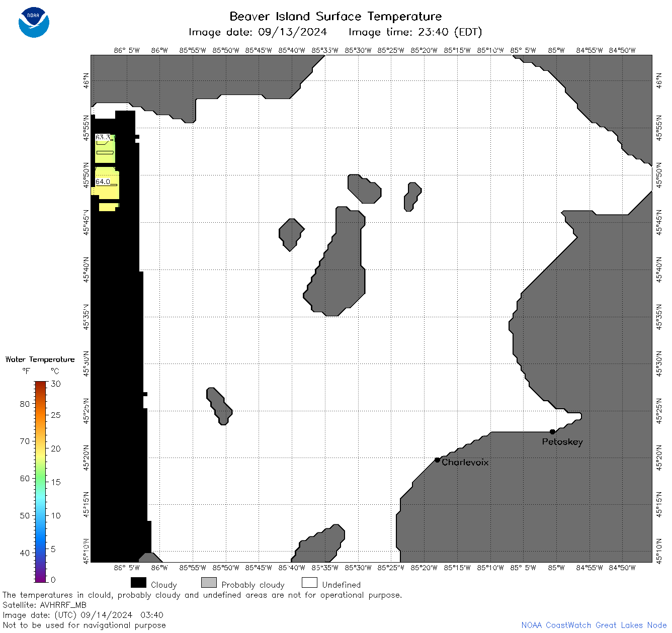Viewport: 672px width, 633px height.
Task: Click the 70 Fahrenheit scale tick label
Action: pyautogui.click(x=25, y=441)
